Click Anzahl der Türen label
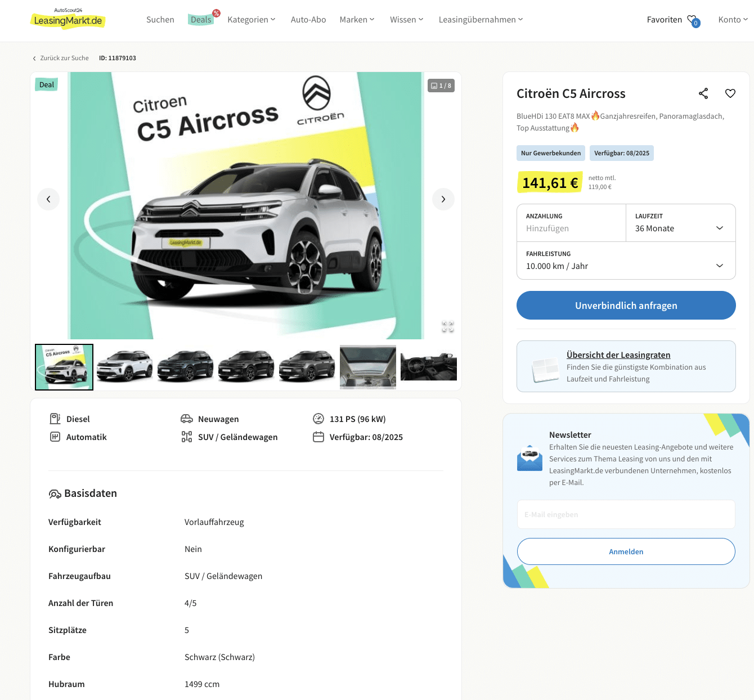The width and height of the screenshot is (754, 700). point(80,603)
